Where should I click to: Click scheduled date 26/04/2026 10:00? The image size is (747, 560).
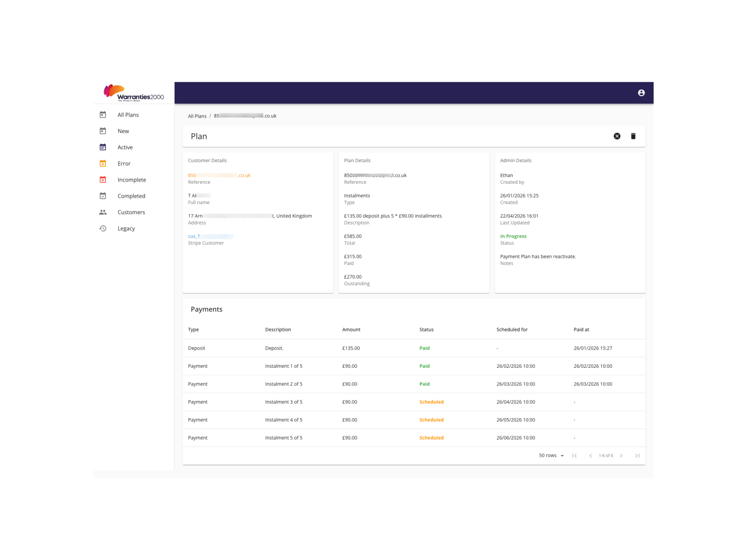tap(515, 402)
